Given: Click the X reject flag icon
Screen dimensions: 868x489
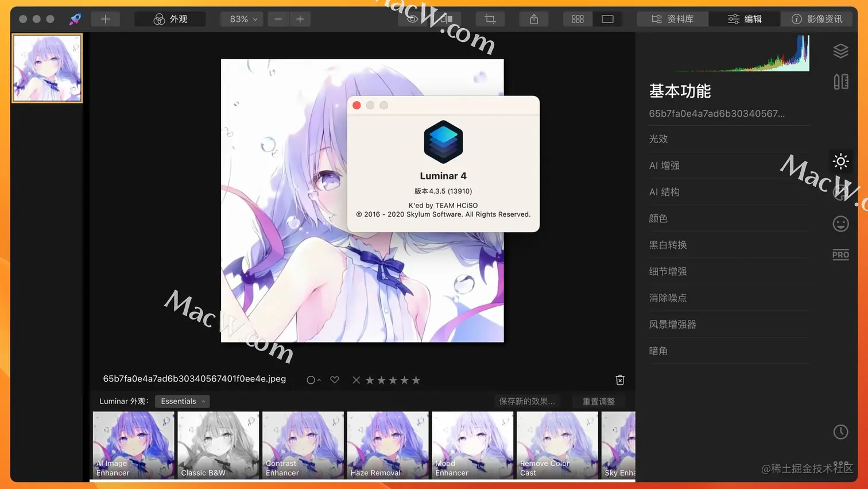Looking at the screenshot, I should tap(356, 380).
